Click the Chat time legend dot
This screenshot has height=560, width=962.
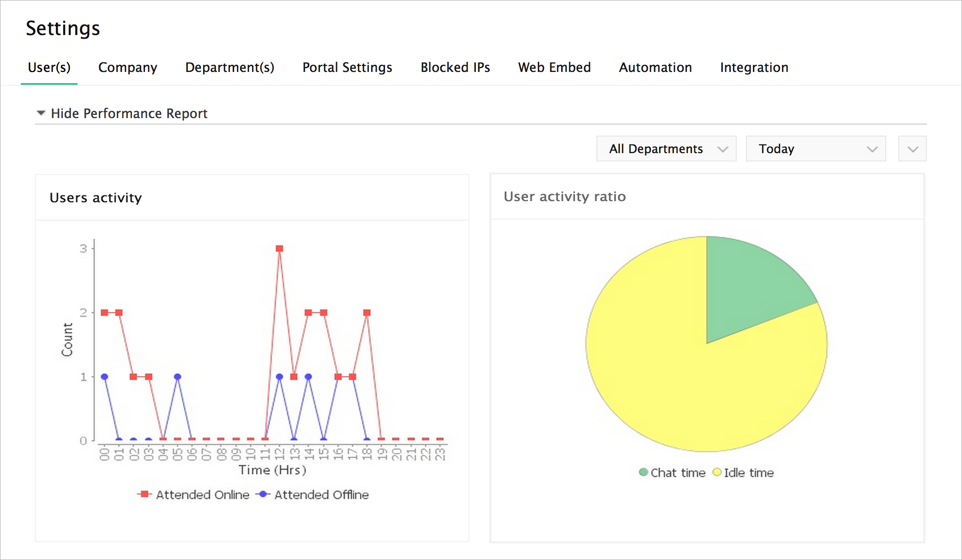pos(643,472)
